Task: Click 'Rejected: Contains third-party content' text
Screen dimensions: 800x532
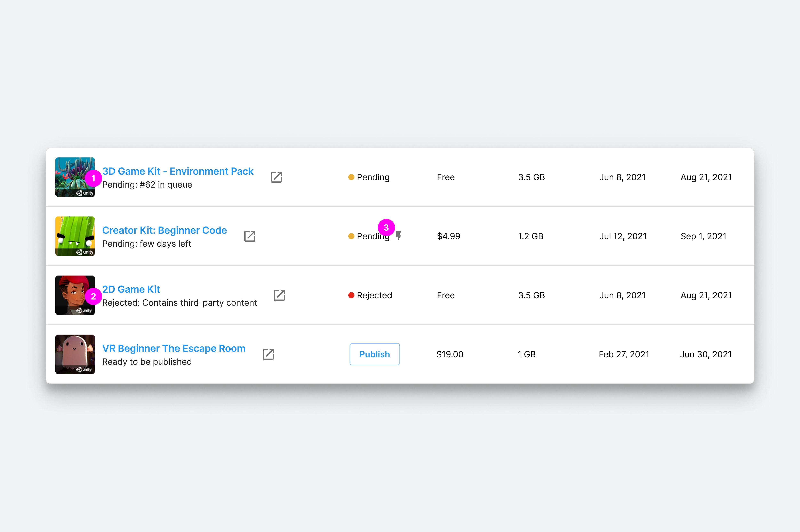Action: 179,303
